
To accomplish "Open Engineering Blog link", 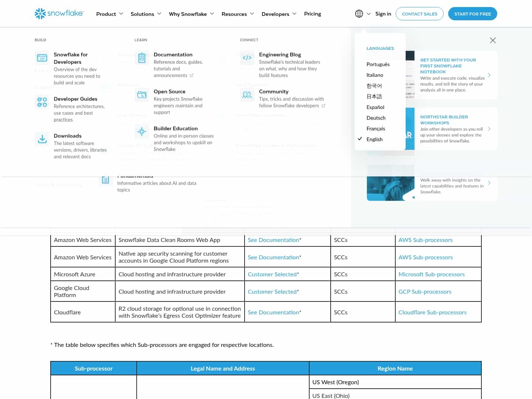I will 280,55.
